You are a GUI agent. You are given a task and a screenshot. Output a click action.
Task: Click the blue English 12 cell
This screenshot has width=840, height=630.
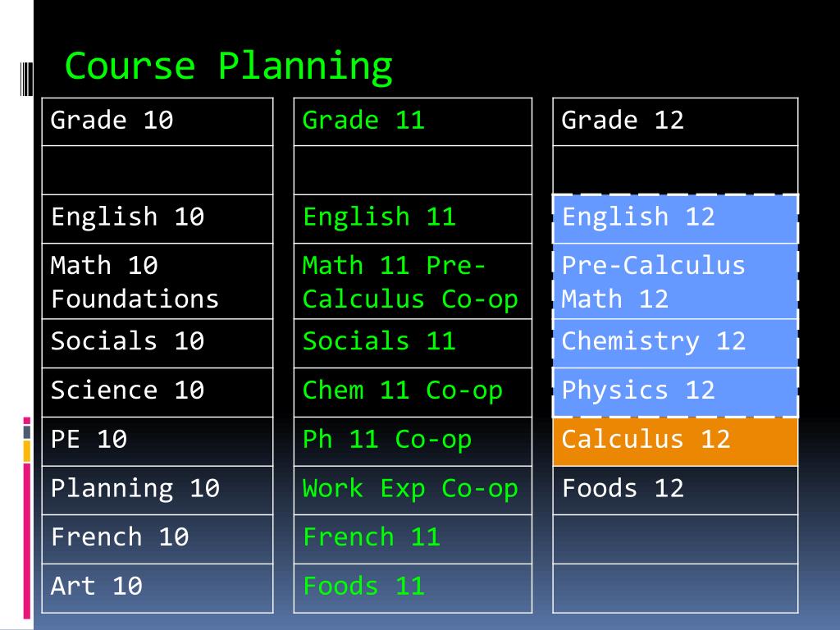click(x=675, y=219)
